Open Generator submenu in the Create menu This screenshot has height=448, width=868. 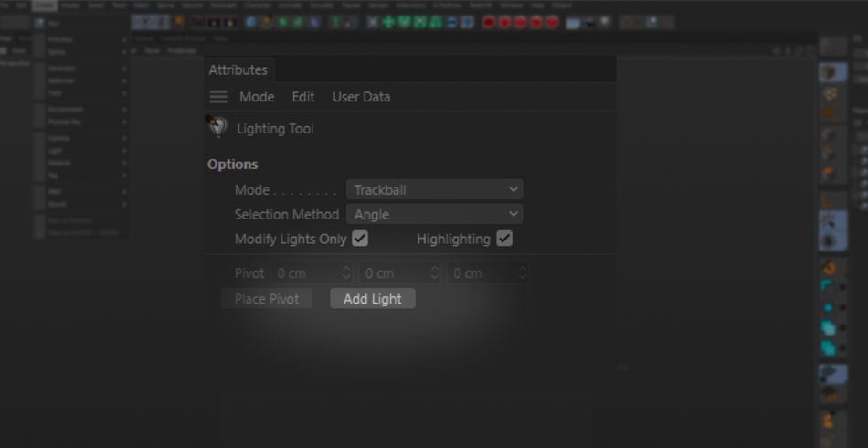(x=80, y=69)
